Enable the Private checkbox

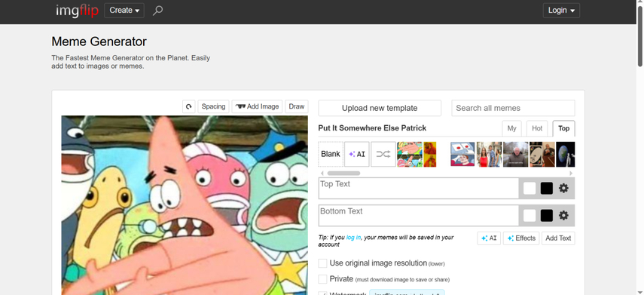tap(323, 279)
